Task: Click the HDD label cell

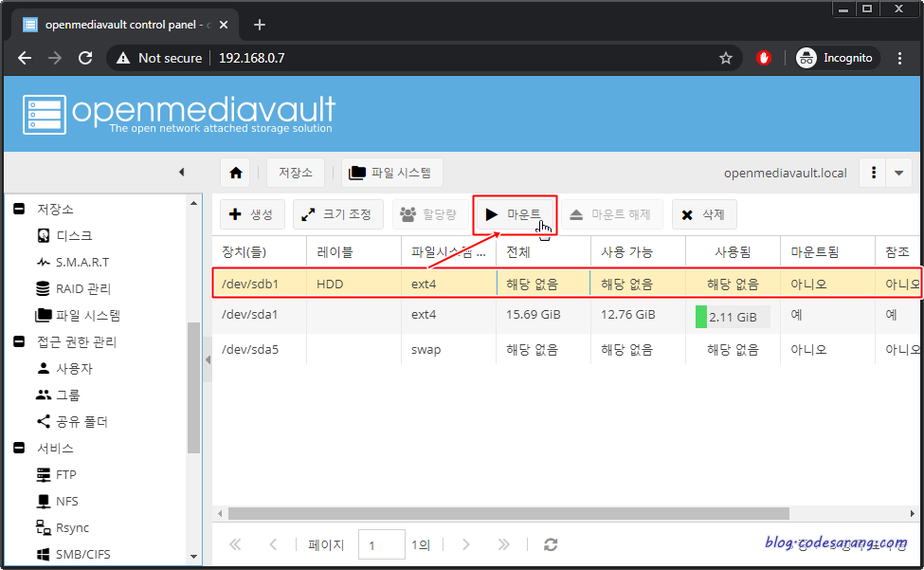Action: click(330, 285)
